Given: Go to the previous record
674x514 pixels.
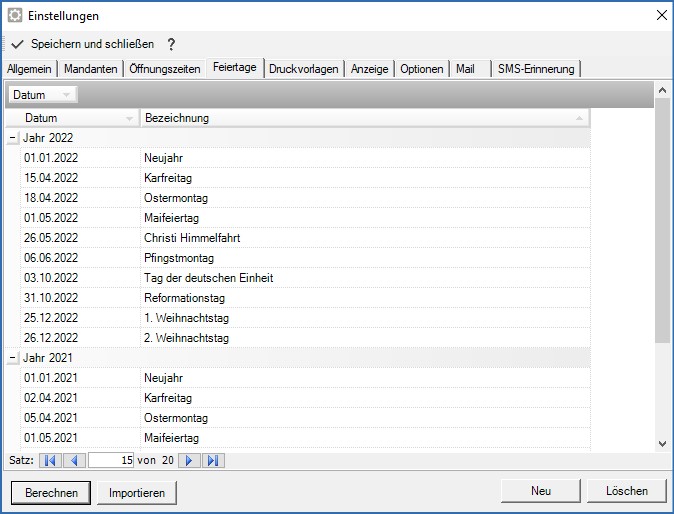Looking at the screenshot, I should click(74, 461).
